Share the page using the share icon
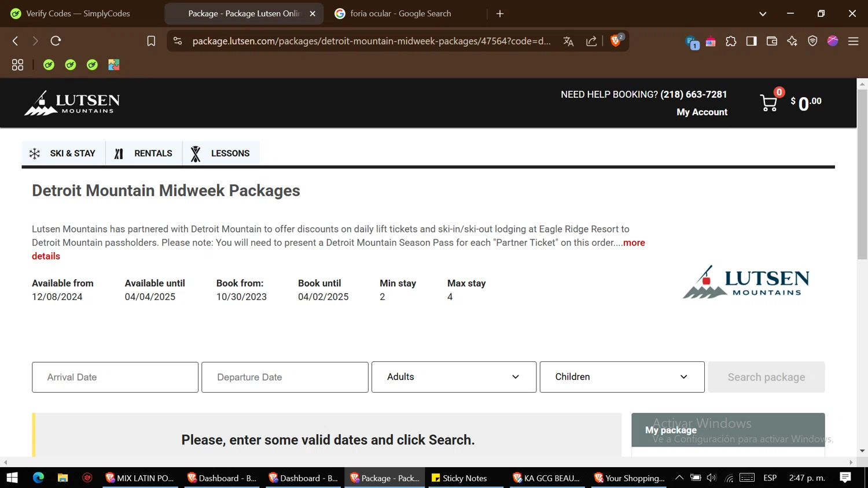Screen dimensions: 868x488 point(591,41)
